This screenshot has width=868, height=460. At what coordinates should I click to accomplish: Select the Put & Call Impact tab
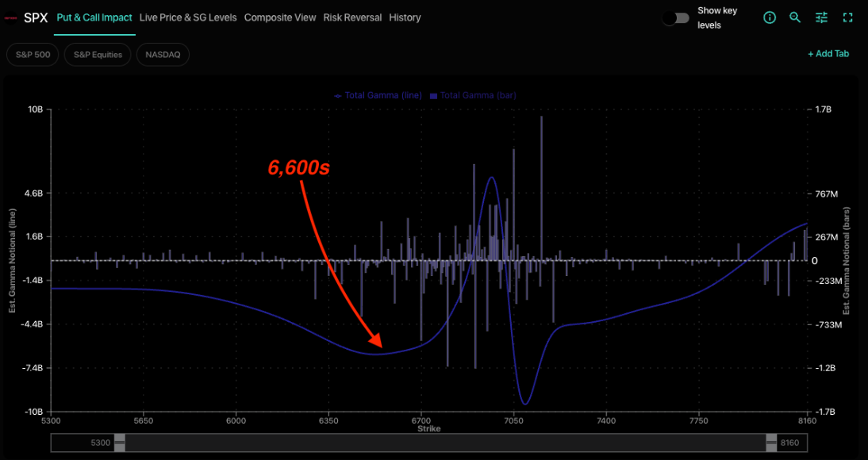pyautogui.click(x=94, y=17)
